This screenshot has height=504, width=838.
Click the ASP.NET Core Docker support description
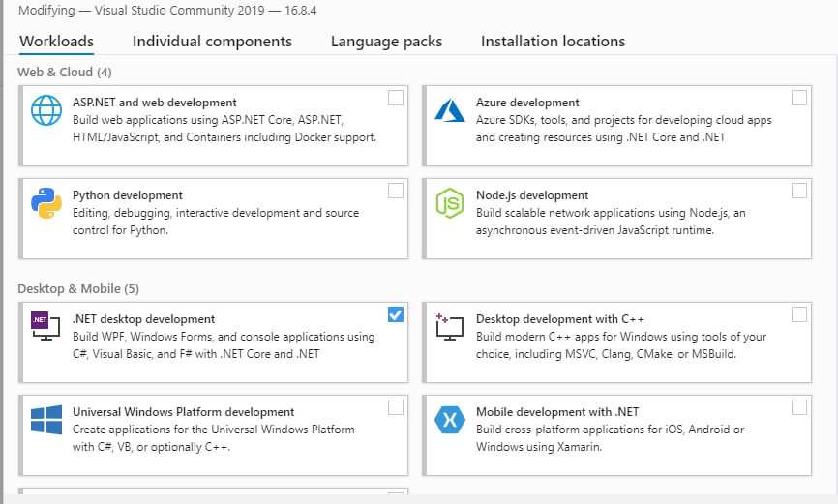click(224, 129)
